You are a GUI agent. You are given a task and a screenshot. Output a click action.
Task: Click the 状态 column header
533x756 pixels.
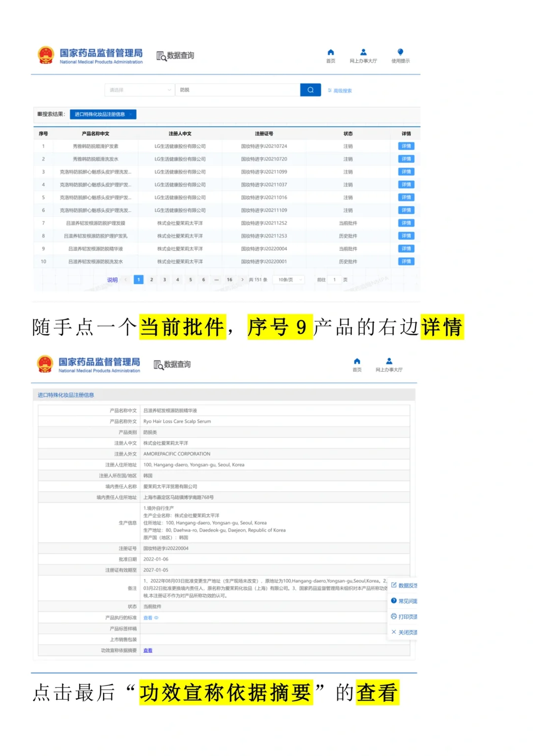pyautogui.click(x=348, y=134)
